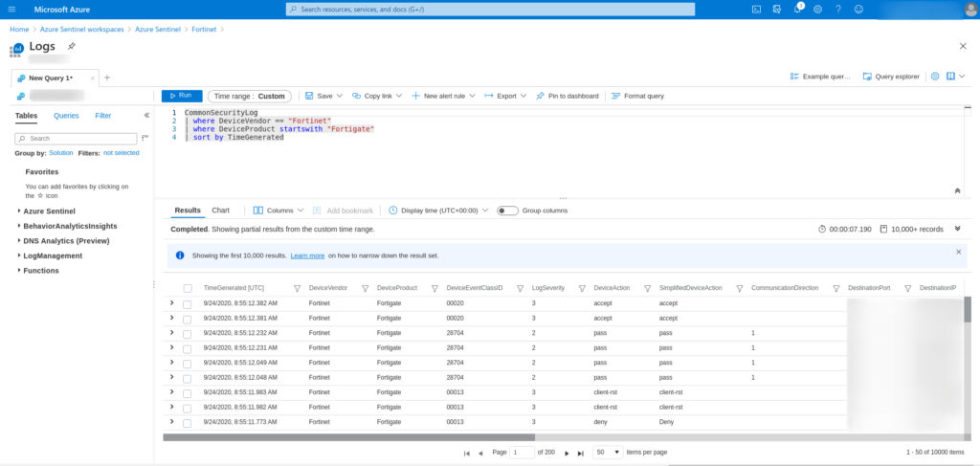Image resolution: width=980 pixels, height=466 pixels.
Task: Filter the DestinationPort column
Action: pos(907,289)
